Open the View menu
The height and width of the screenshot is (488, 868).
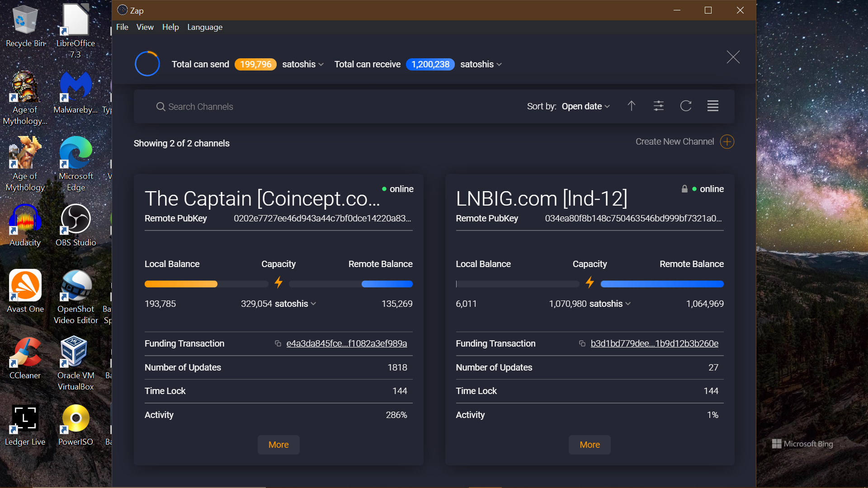click(x=145, y=27)
